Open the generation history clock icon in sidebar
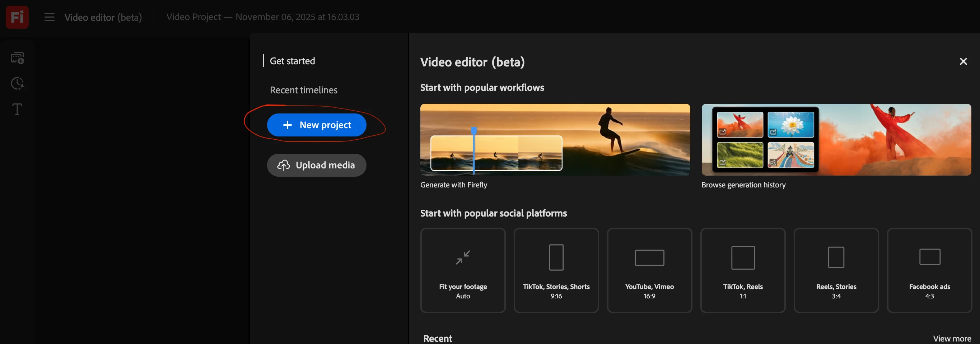Viewport: 980px width, 344px height. [18, 83]
